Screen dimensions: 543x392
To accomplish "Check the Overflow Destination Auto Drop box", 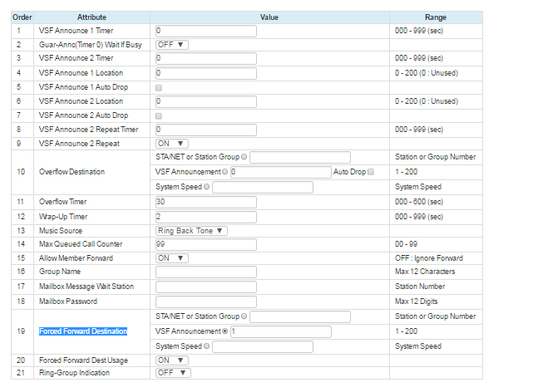I will 371,172.
